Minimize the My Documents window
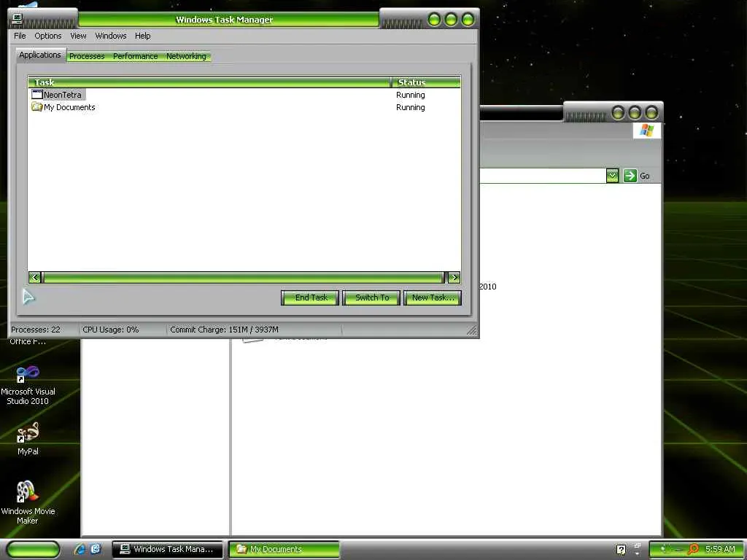Viewport: 747px width, 560px height. click(x=618, y=113)
